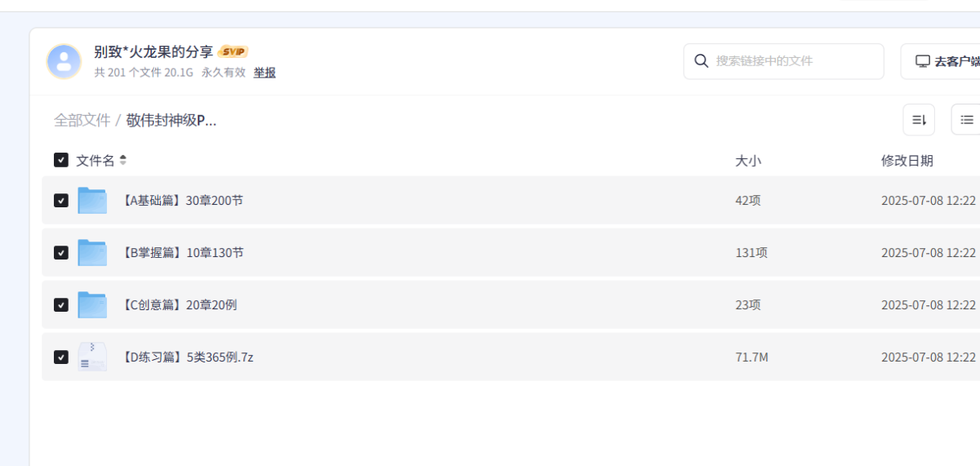Click the 【C创意篇】 folder icon
Screen dimensions: 980x466
[x=92, y=304]
